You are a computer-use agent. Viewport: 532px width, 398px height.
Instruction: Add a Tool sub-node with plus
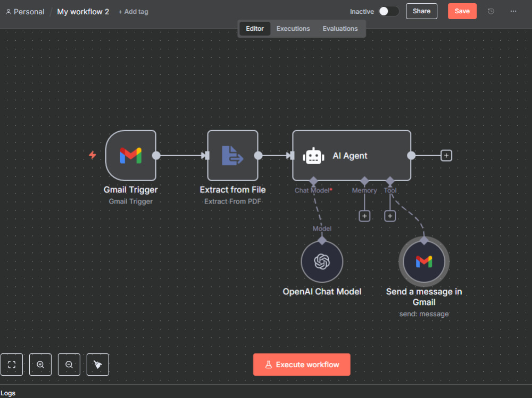coord(390,216)
